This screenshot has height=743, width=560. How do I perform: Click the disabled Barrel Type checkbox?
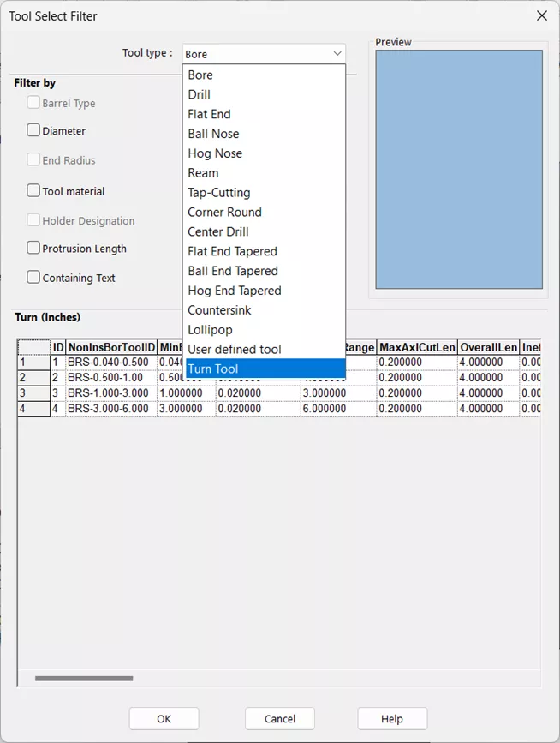(33, 102)
